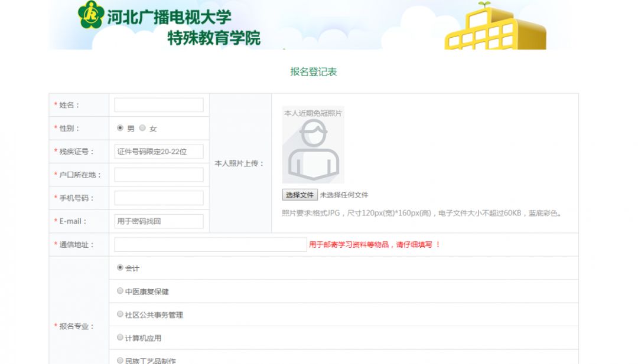Click the 选择文件 upload button
This screenshot has height=364, width=638.
[x=300, y=195]
